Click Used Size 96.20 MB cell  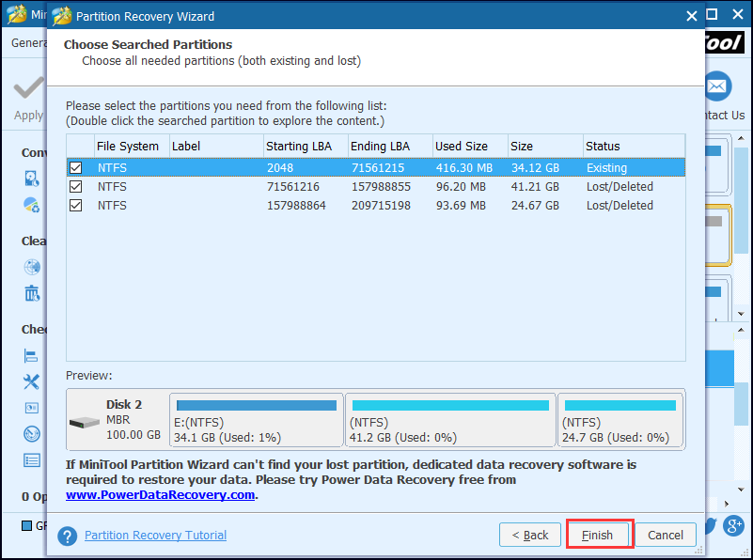(x=461, y=187)
